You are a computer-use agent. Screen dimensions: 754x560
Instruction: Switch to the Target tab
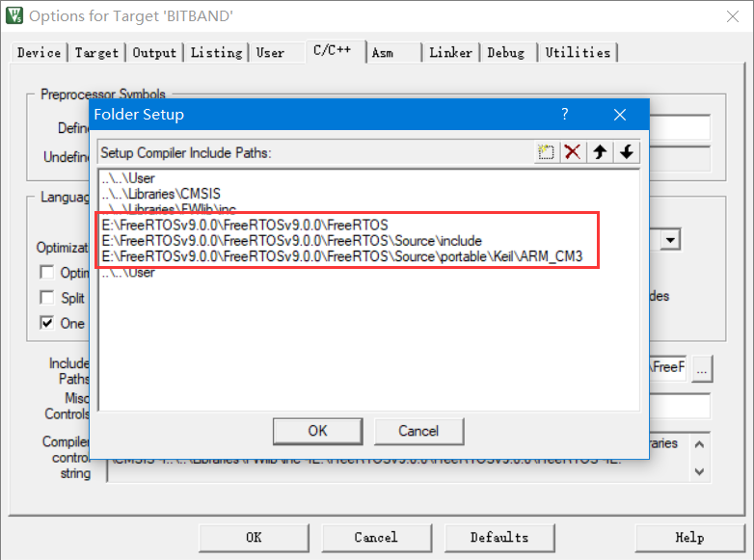96,52
